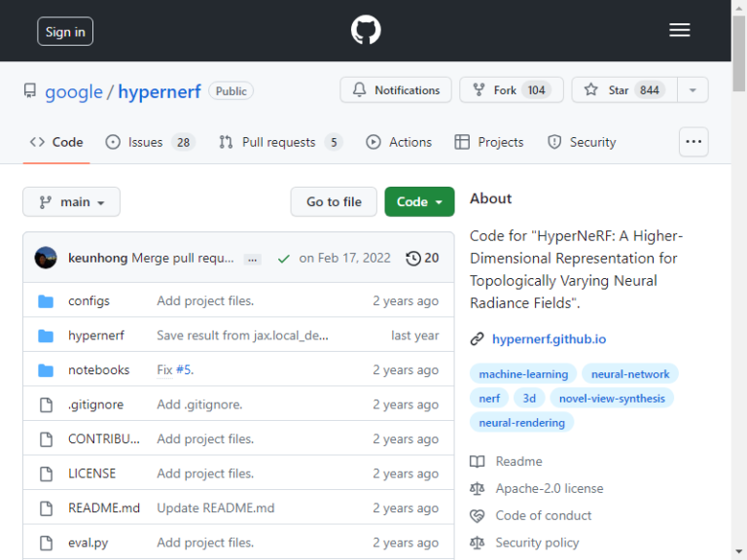Image resolution: width=747 pixels, height=560 pixels.
Task: Open the Issues tab
Action: [x=151, y=142]
